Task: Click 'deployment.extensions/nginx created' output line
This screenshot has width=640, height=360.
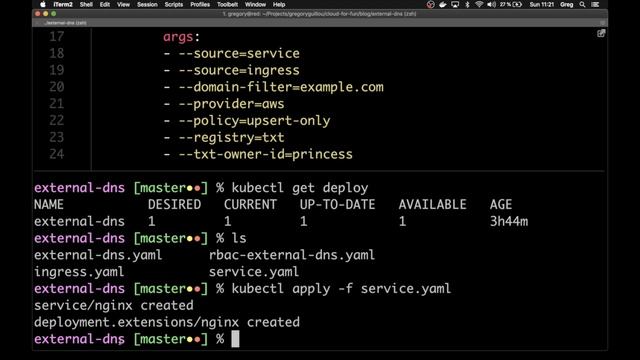Action: pos(167,322)
